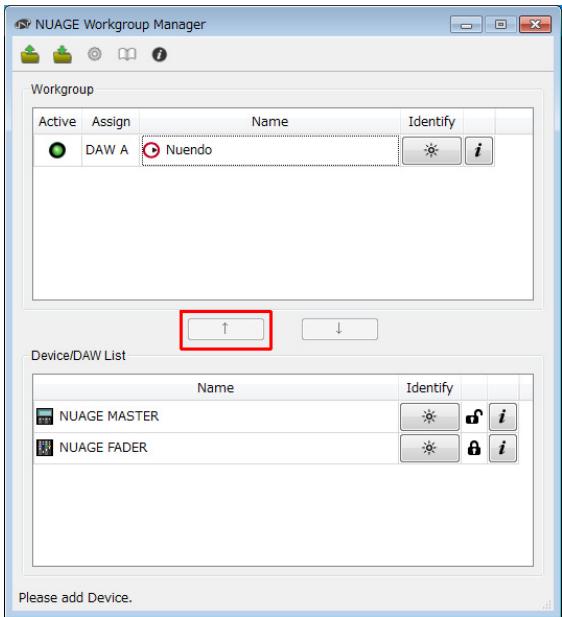Show info for NUAGE MASTER
Viewport: 562px width, 617px height.
coord(503,416)
